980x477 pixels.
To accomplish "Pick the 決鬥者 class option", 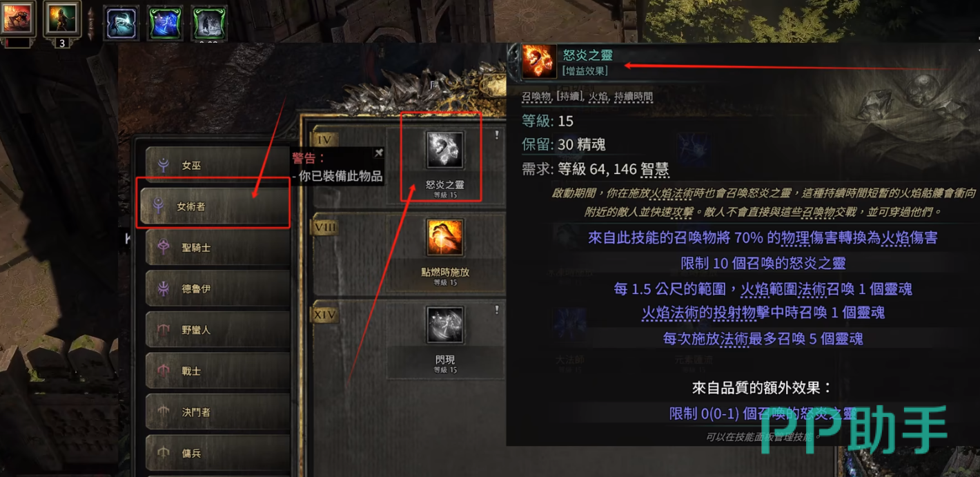I will (218, 412).
